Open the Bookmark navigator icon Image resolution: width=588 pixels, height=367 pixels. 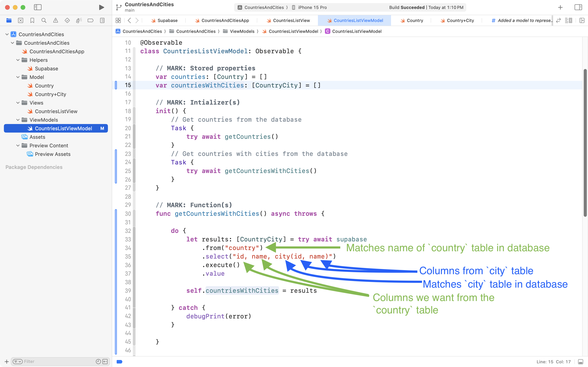coord(32,21)
